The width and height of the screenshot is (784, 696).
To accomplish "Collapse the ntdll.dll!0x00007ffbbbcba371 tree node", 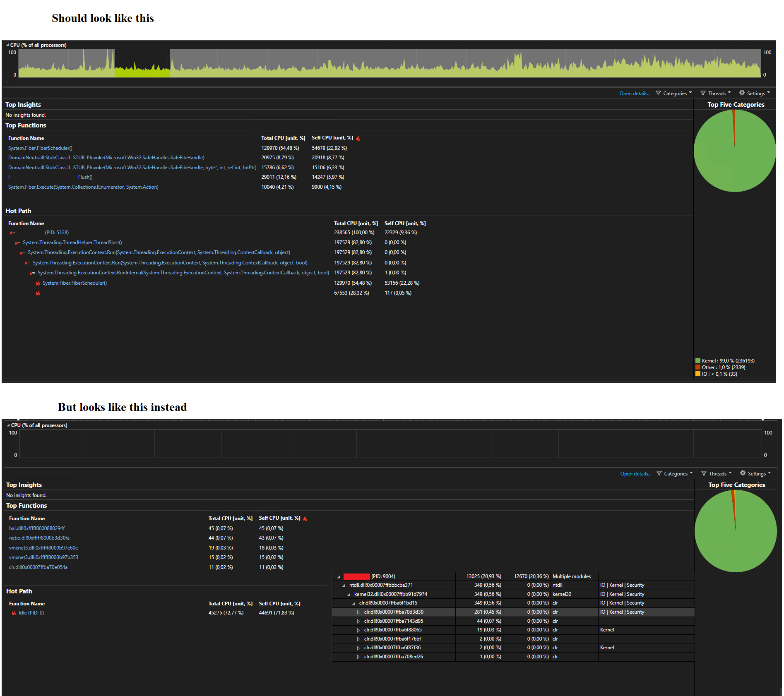I will click(344, 586).
